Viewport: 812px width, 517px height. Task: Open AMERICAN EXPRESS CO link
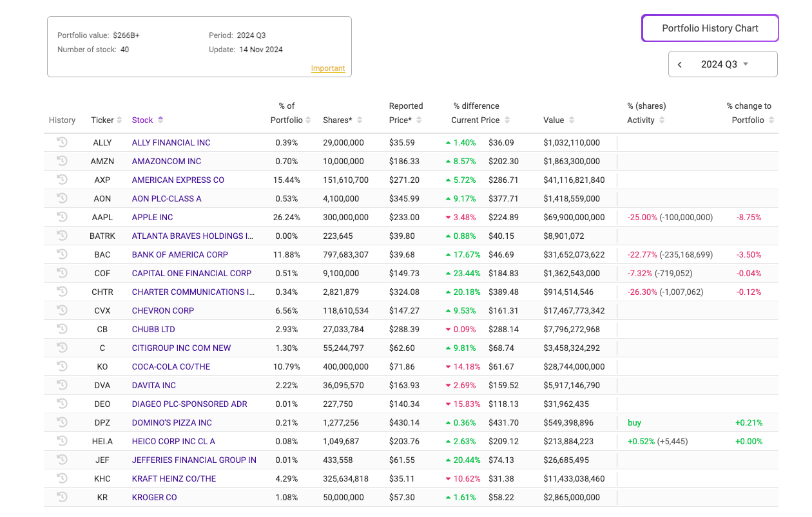179,180
